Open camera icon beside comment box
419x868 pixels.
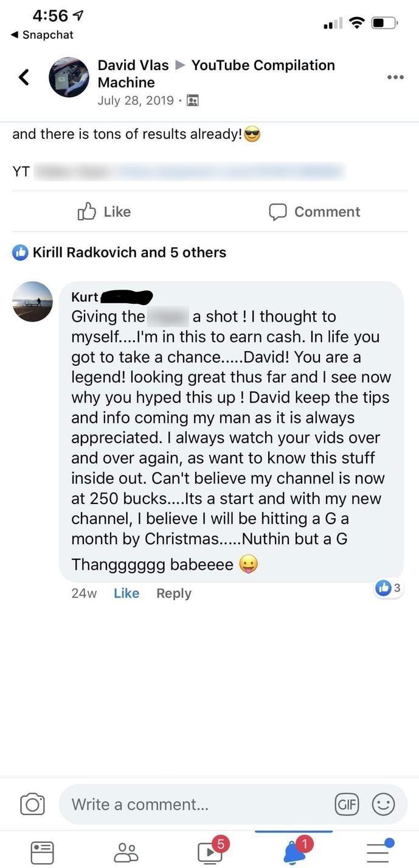pos(32,804)
